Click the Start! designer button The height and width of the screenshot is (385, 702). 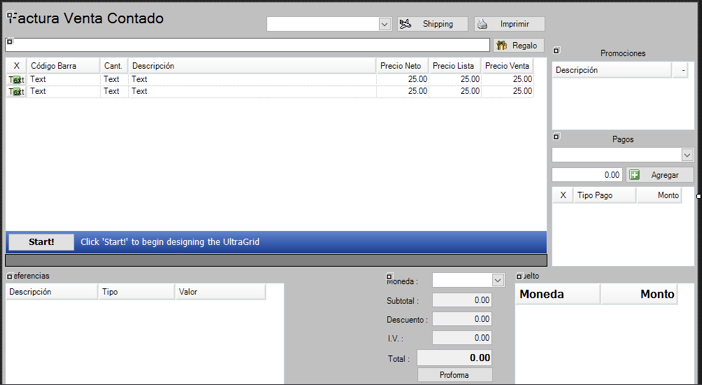click(x=41, y=242)
